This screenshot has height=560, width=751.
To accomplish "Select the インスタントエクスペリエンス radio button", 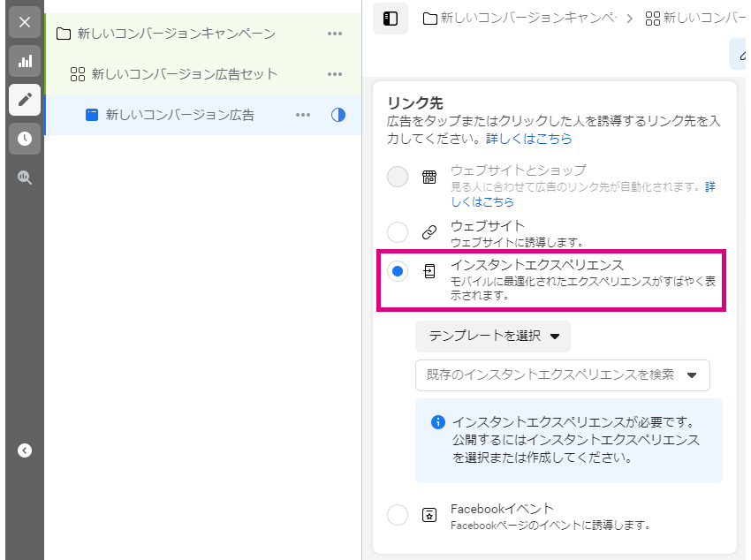I will click(x=398, y=271).
